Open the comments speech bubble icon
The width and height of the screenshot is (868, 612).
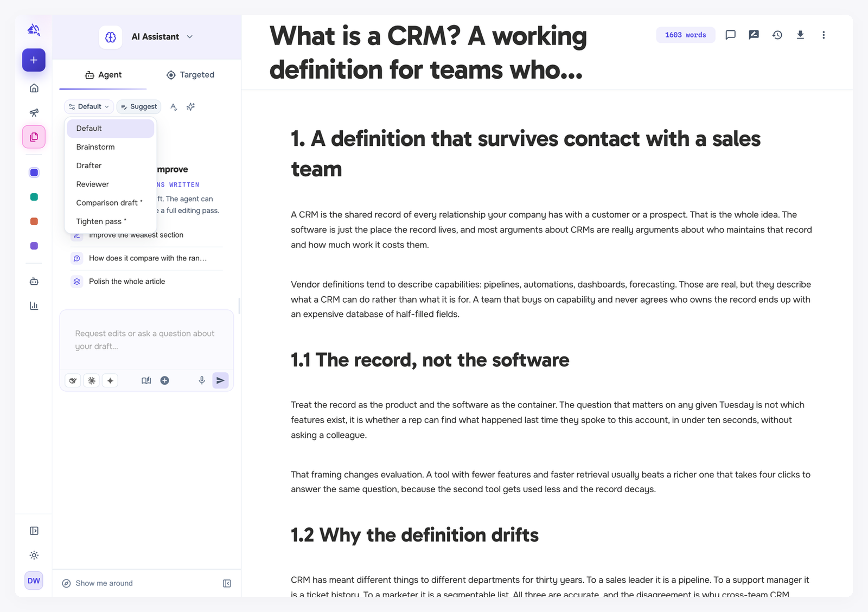[731, 35]
